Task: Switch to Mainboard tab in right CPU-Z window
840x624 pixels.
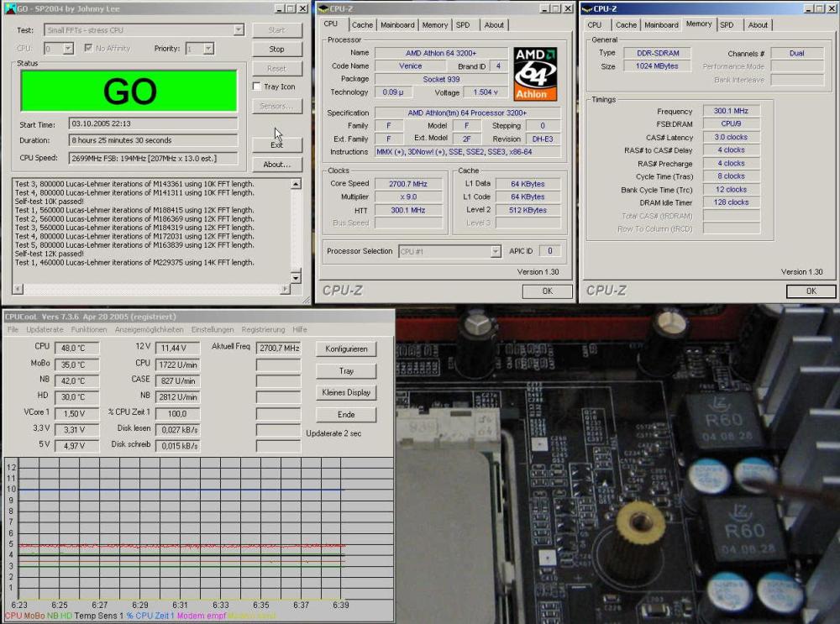Action: point(662,25)
